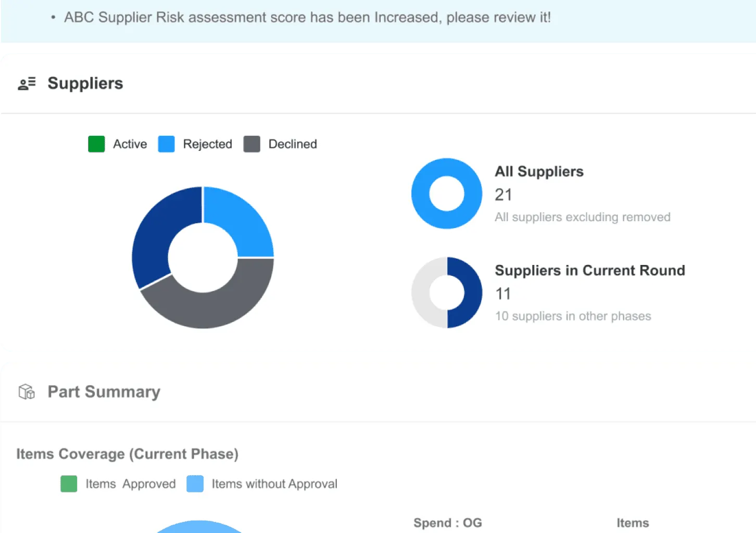This screenshot has width=756, height=533.
Task: Click the Suppliers section icon
Action: 27,83
